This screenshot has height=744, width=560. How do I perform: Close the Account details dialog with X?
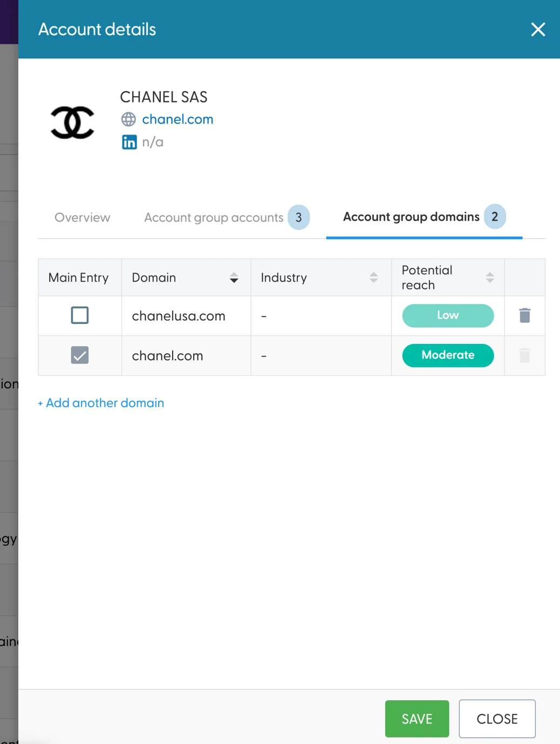point(538,29)
